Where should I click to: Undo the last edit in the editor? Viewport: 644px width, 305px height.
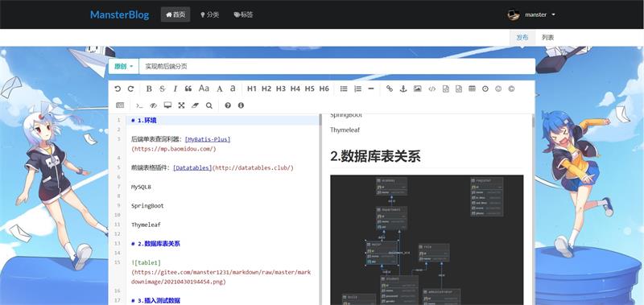[118, 89]
